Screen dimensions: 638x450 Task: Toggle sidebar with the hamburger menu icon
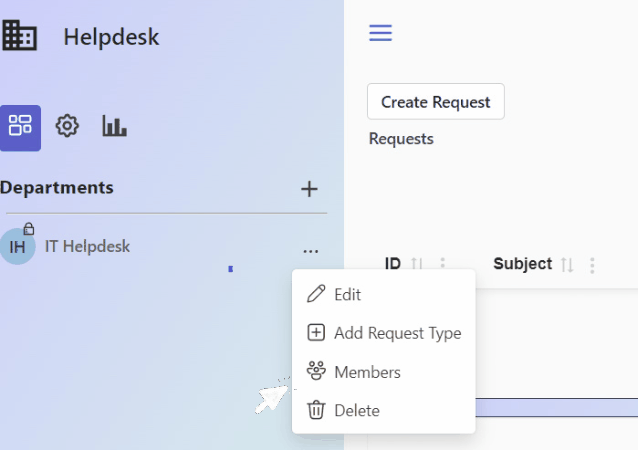[x=380, y=33]
